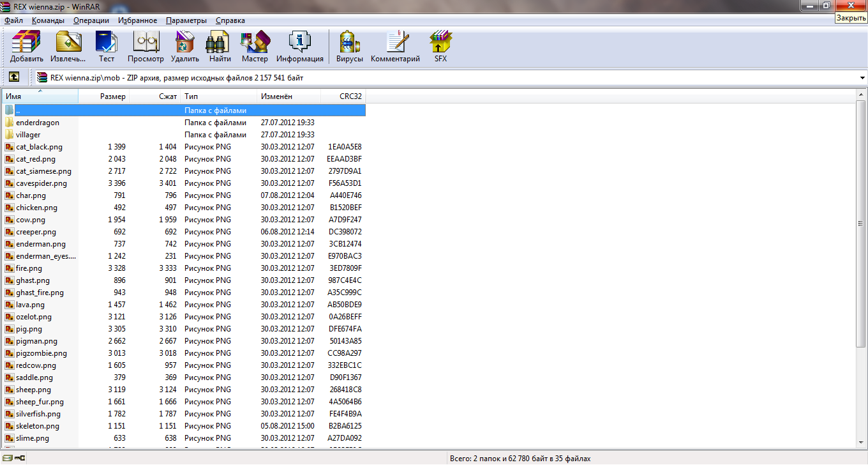Image resolution: width=868 pixels, height=465 pixels.
Task: Select the char.png file name
Action: coord(31,195)
